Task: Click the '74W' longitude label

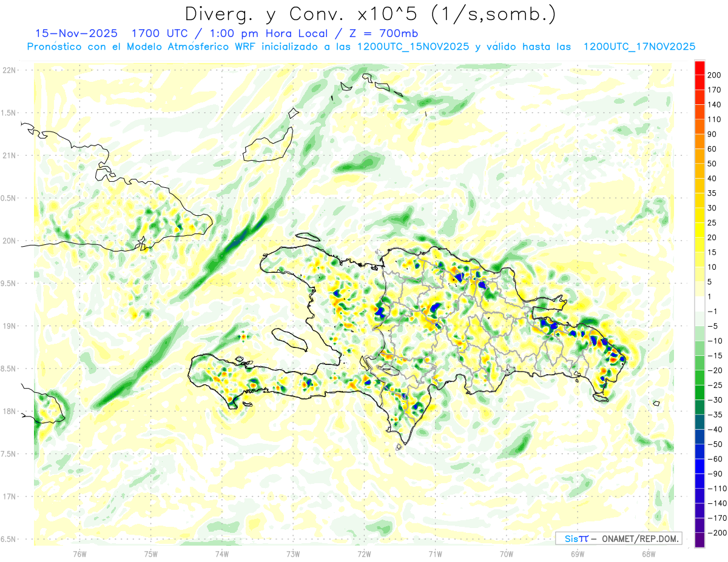Action: tap(222, 554)
